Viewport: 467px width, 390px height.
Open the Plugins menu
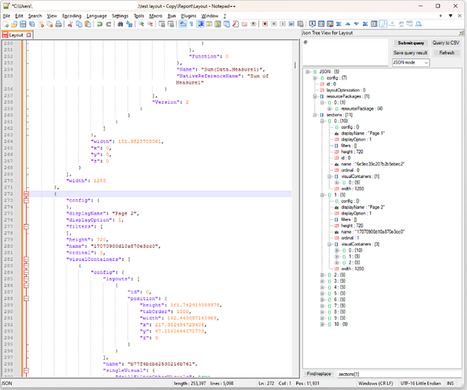tap(189, 16)
